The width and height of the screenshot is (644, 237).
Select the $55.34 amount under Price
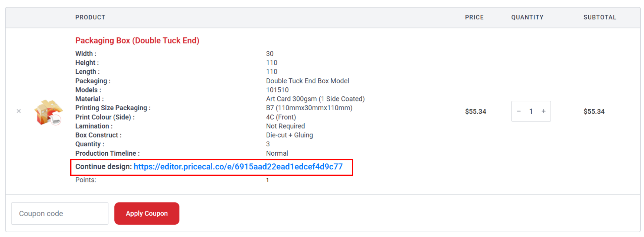tap(475, 111)
